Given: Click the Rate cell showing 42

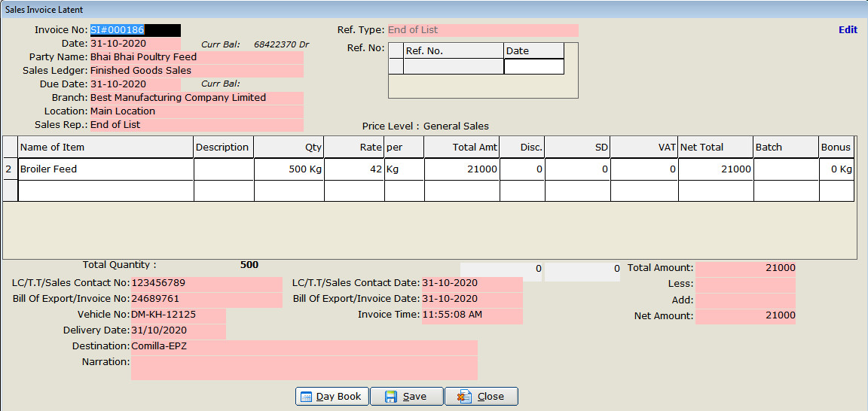Looking at the screenshot, I should coord(354,169).
